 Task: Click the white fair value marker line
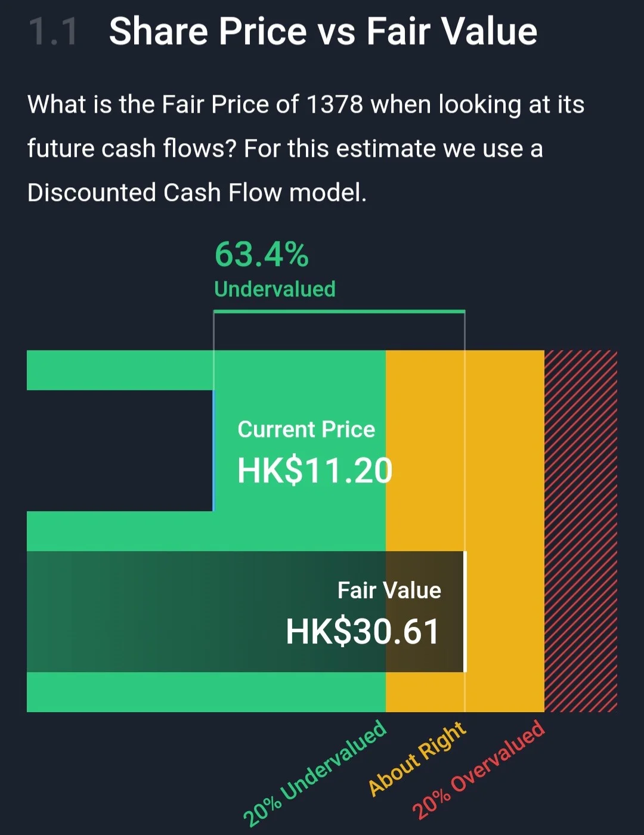465,611
